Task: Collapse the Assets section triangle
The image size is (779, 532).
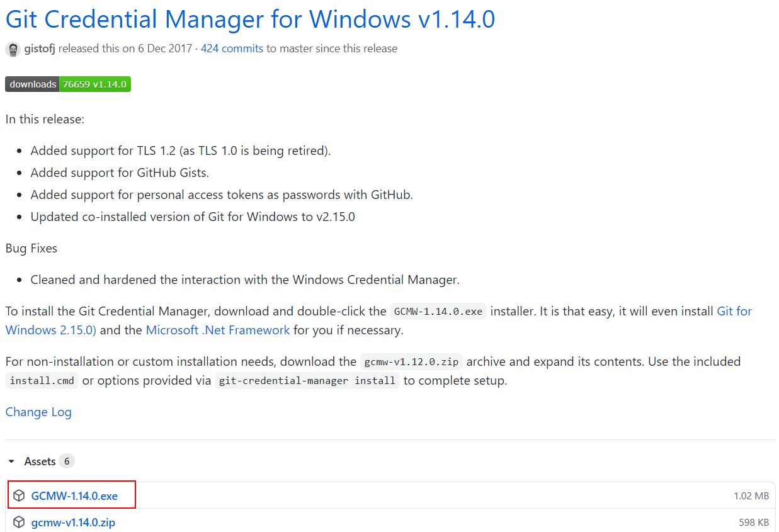Action: coord(11,461)
